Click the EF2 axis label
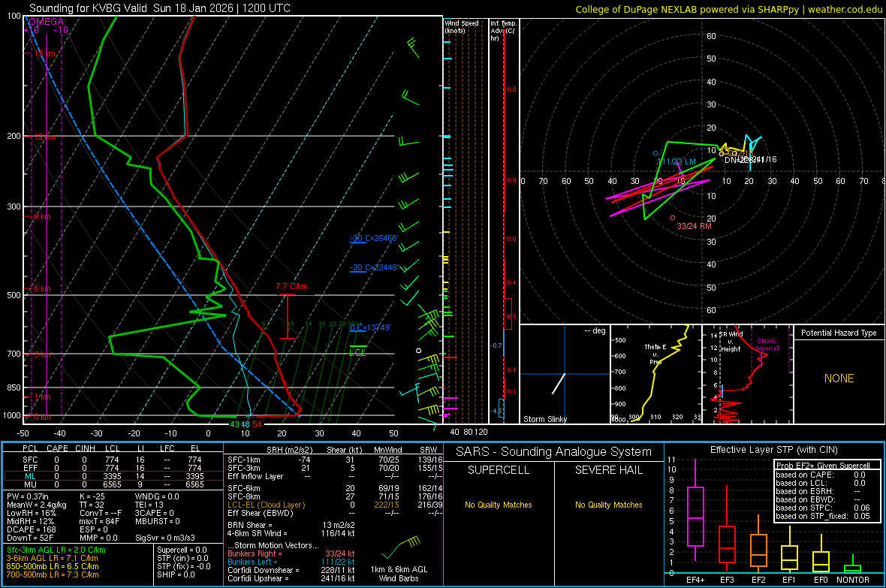Image resolution: width=886 pixels, height=588 pixels. point(758,580)
